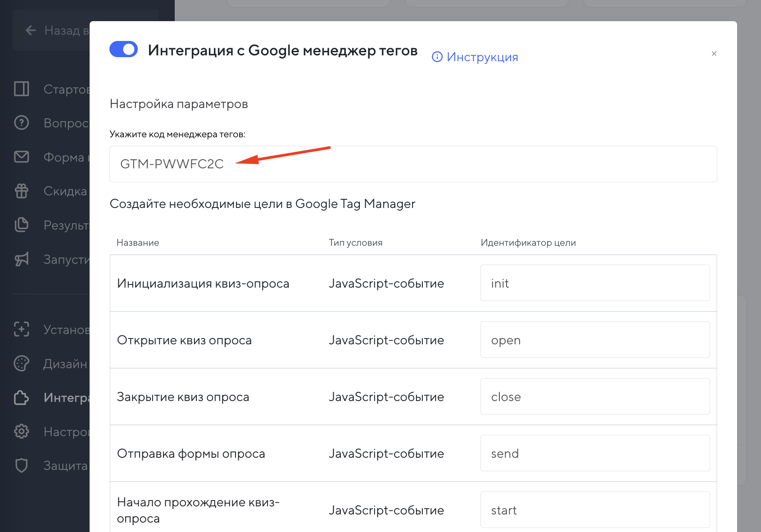Open the Установка embed icon in sidebar
The image size is (761, 532).
pos(22,329)
